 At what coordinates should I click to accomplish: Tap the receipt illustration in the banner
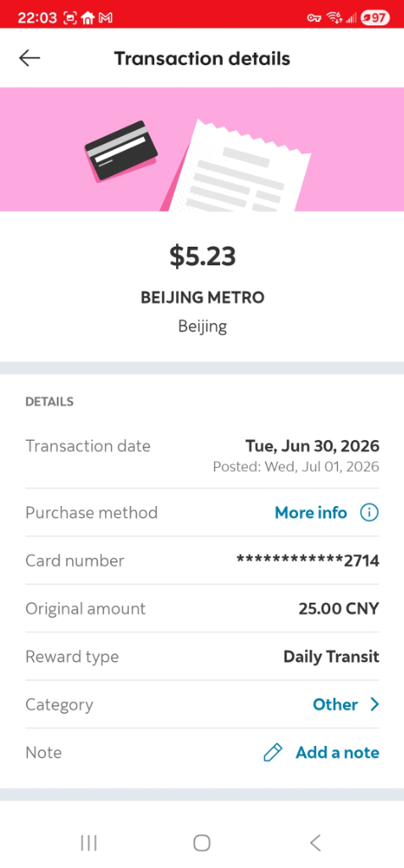(238, 165)
